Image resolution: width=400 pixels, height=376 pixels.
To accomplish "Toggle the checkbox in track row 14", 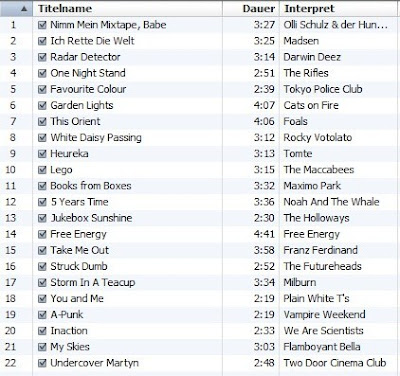I will 42,234.
